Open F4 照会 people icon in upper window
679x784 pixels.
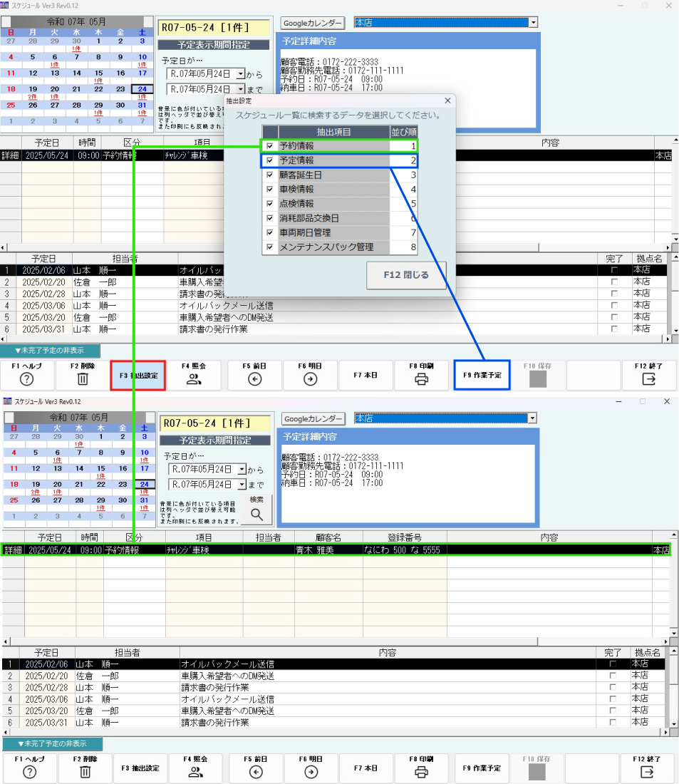[194, 379]
